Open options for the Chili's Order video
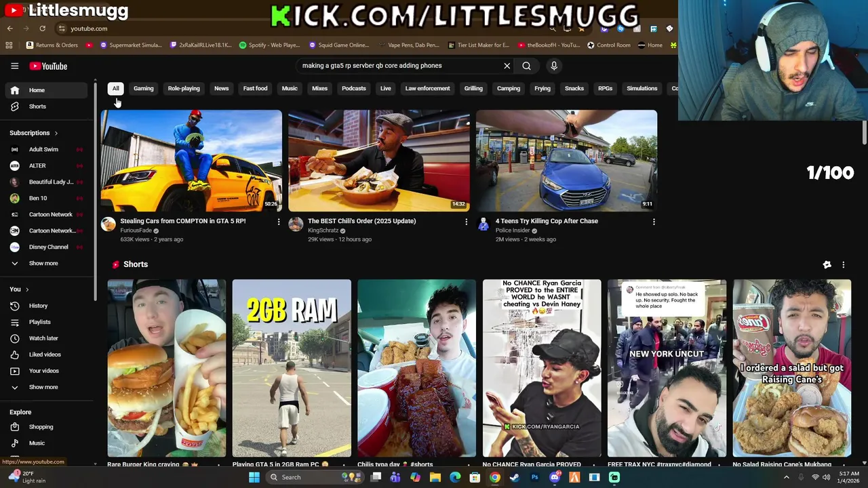868x488 pixels. click(x=466, y=222)
